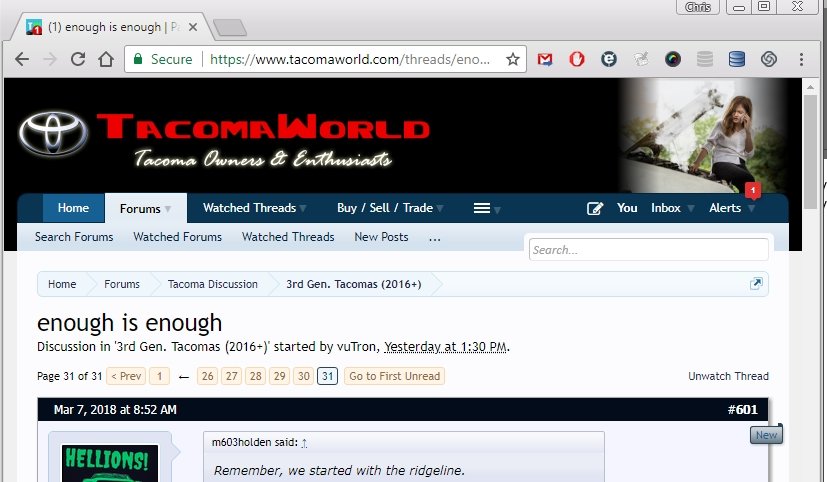Open Chrome's three-dot menu
Screen dimensions: 827x482
801,59
